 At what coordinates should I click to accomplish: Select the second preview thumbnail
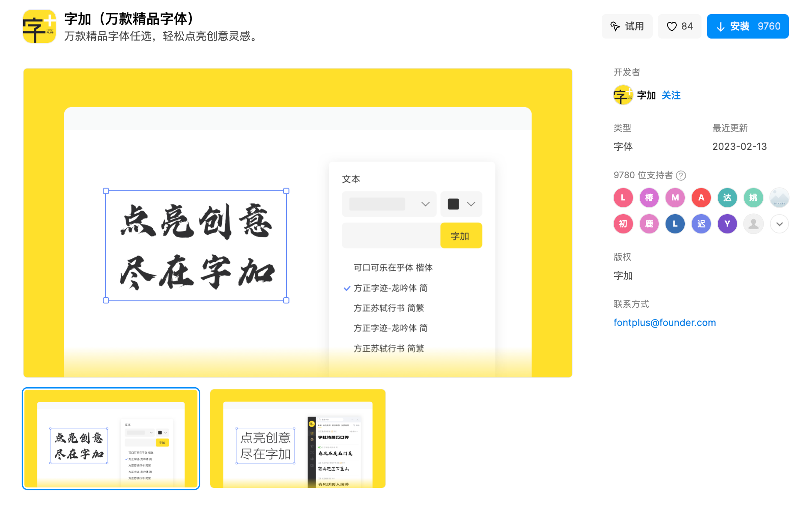pos(298,439)
